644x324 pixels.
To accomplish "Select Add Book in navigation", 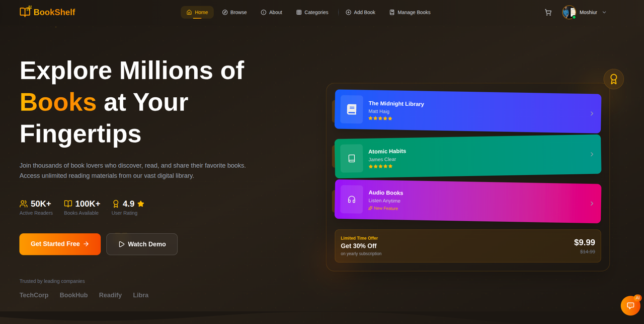I will pyautogui.click(x=360, y=12).
